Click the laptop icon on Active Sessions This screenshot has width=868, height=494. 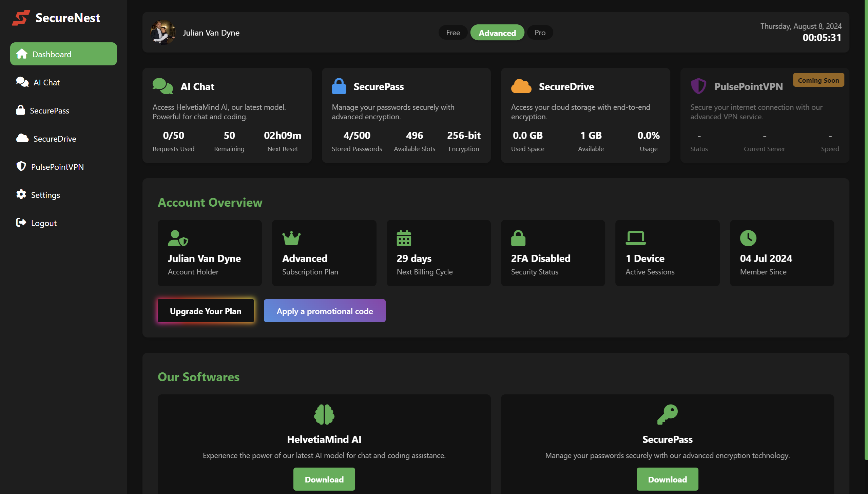pyautogui.click(x=635, y=238)
